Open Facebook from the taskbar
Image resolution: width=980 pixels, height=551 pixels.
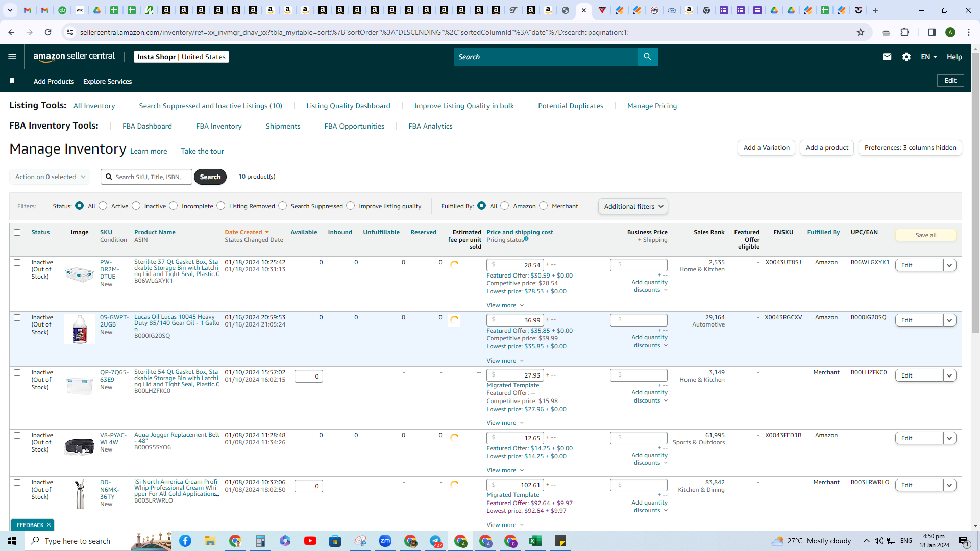tap(185, 541)
